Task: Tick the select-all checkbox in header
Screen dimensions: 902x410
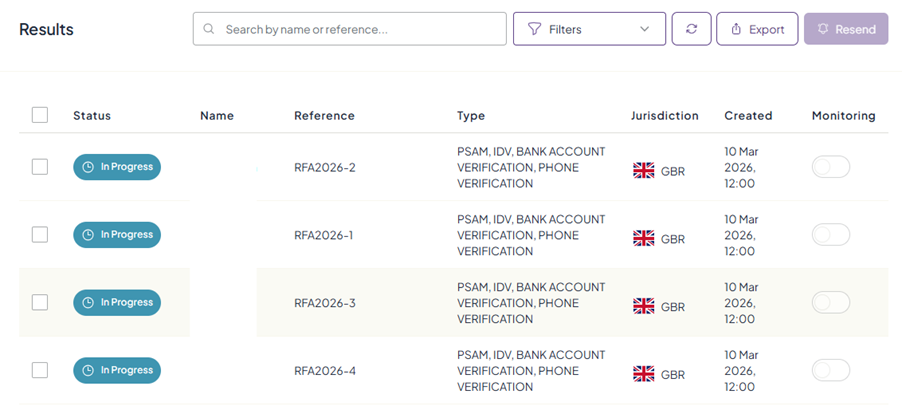Action: coord(40,115)
